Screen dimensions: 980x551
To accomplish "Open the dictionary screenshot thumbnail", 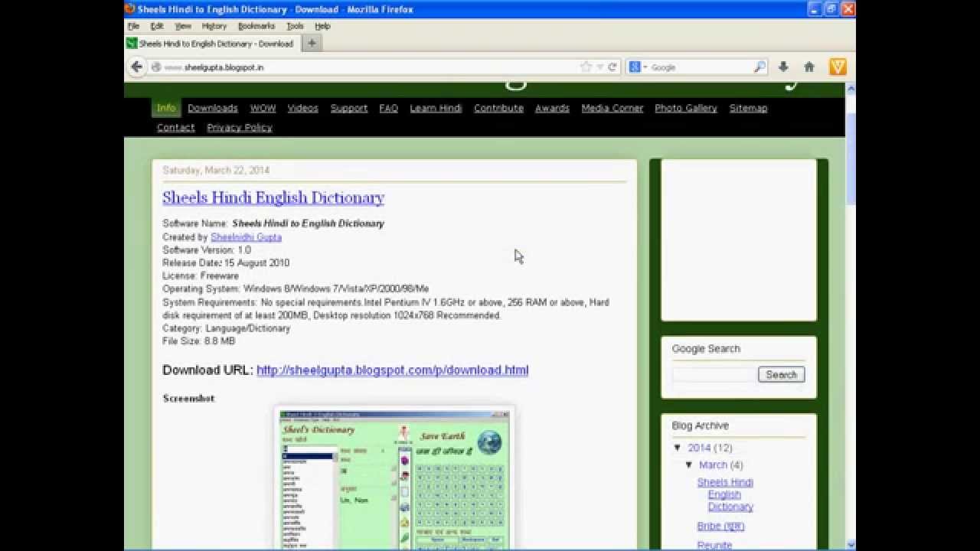I will (x=394, y=478).
